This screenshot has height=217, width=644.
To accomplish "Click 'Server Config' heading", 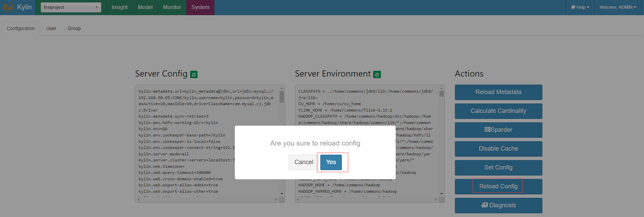I will pos(161,74).
